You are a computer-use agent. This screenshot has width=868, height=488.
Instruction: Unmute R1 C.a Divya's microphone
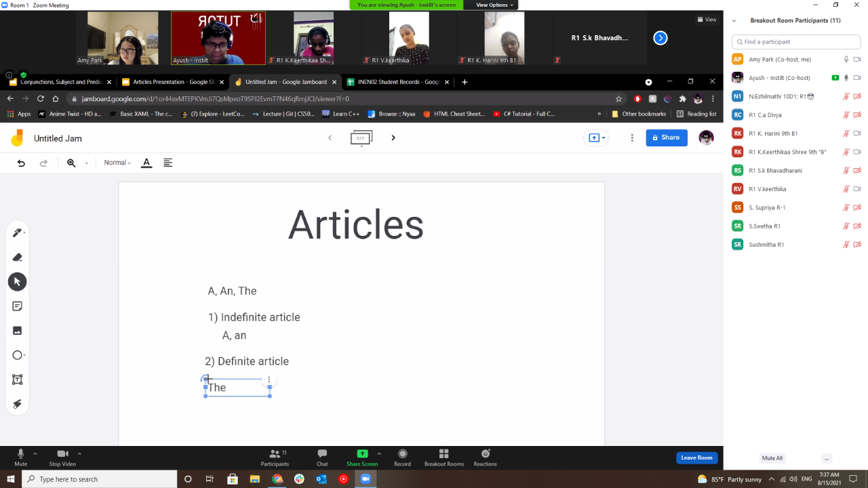point(846,115)
